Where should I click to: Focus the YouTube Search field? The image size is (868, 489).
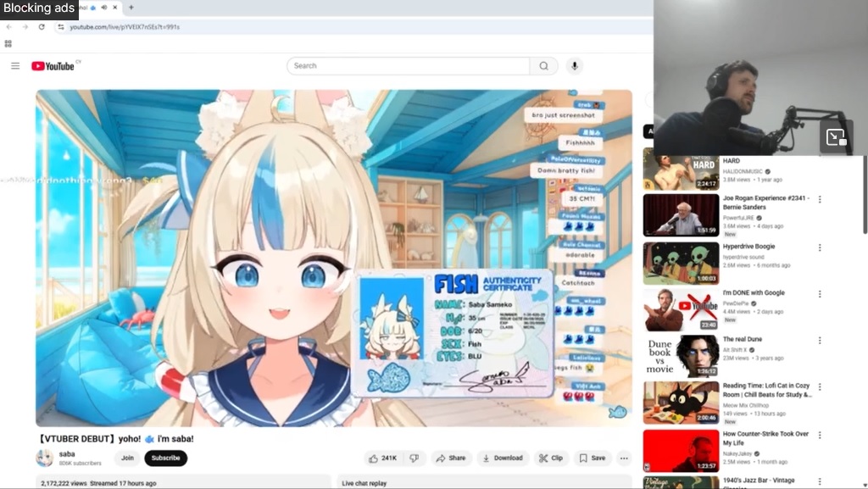(x=409, y=66)
